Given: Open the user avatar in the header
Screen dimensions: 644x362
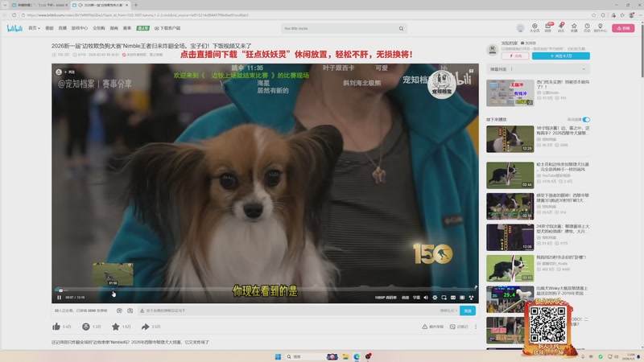Looking at the screenshot, I should pyautogui.click(x=520, y=28).
